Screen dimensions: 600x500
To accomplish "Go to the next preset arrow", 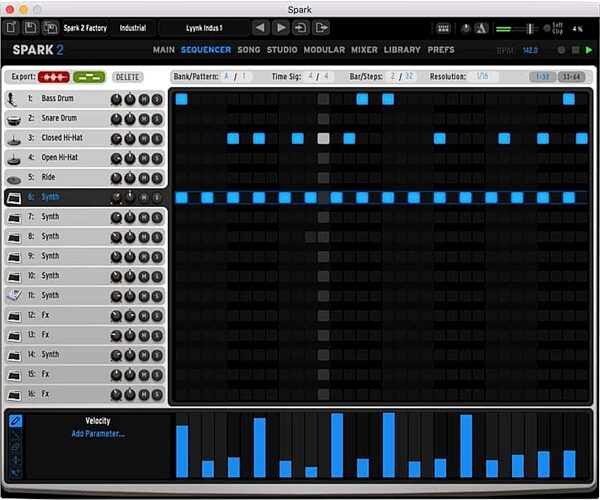I will (x=280, y=28).
